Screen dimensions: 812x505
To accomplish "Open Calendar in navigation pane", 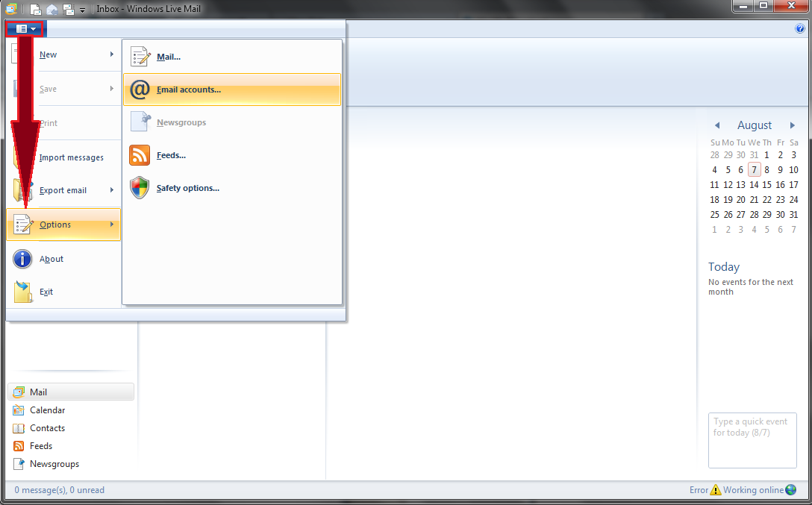I will click(x=70, y=410).
